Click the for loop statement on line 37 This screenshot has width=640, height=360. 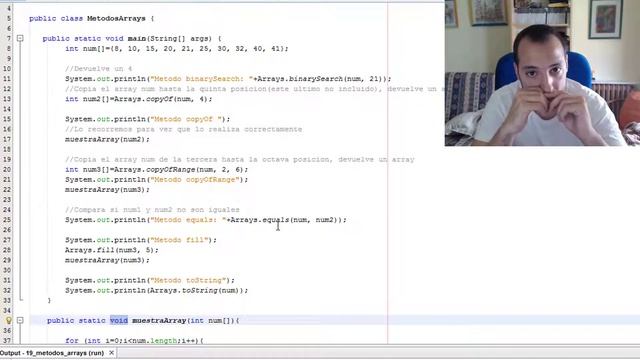134,340
